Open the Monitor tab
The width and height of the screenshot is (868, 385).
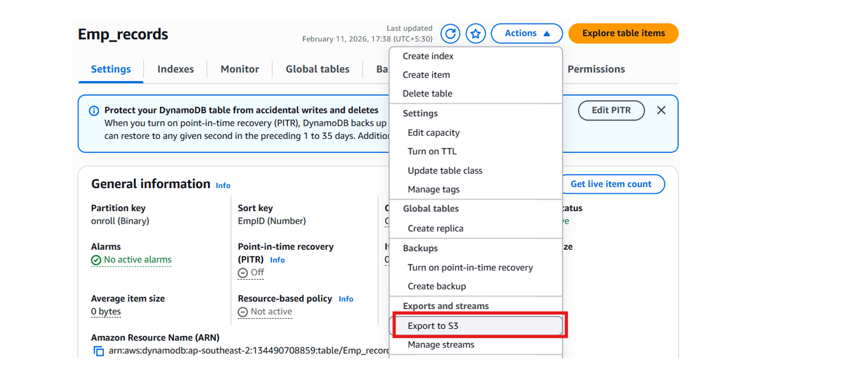tap(240, 69)
